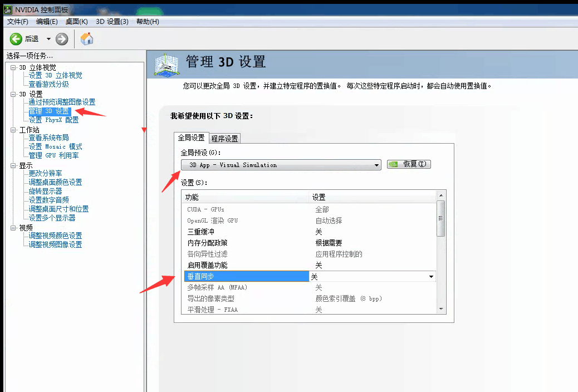Viewport: 578px width, 392px height.
Task: Open 查看游戏分级 link
Action: (48, 84)
